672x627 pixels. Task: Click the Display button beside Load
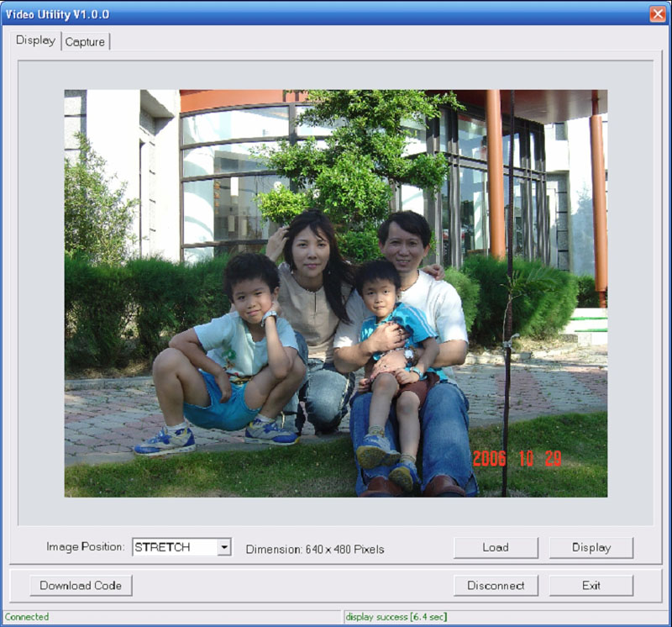coord(591,548)
